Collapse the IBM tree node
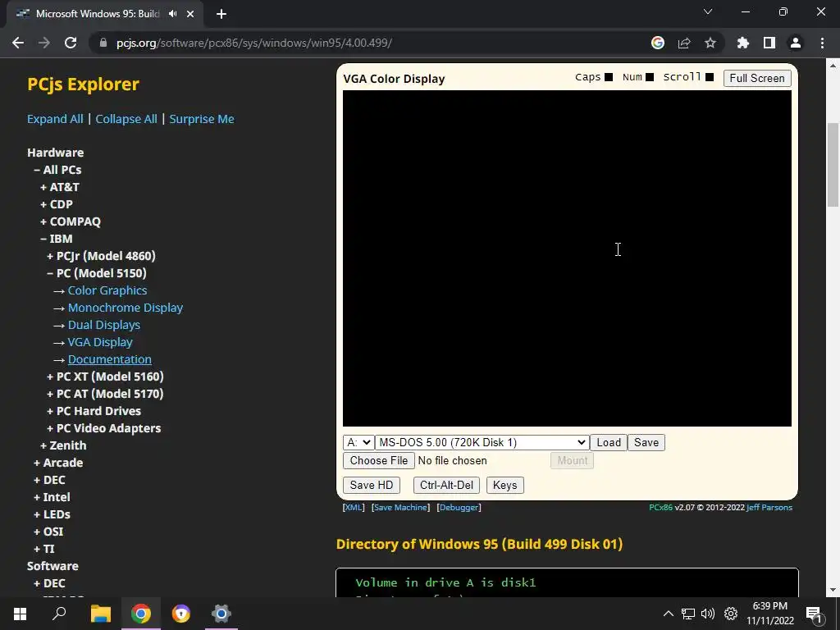The width and height of the screenshot is (840, 630). 57,239
